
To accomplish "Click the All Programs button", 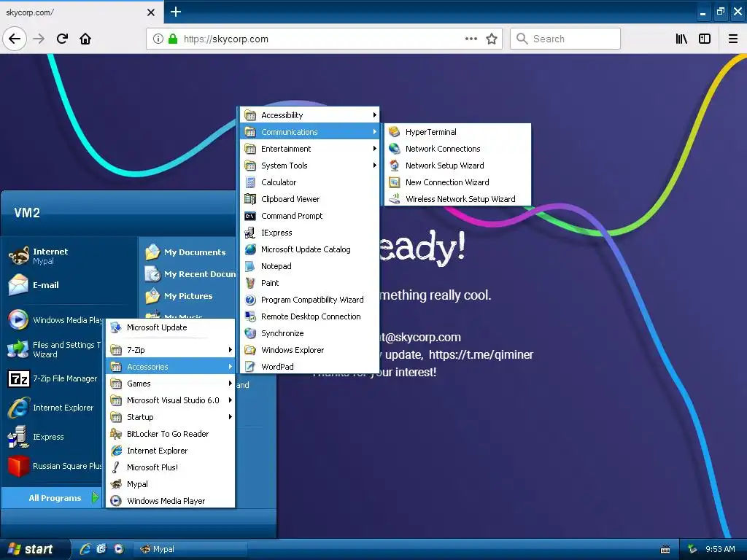I will (53, 498).
